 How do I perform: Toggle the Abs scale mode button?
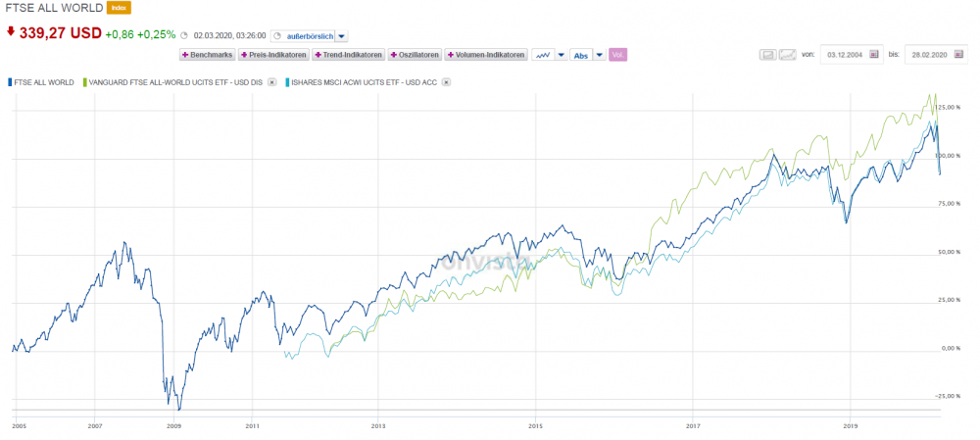[580, 55]
